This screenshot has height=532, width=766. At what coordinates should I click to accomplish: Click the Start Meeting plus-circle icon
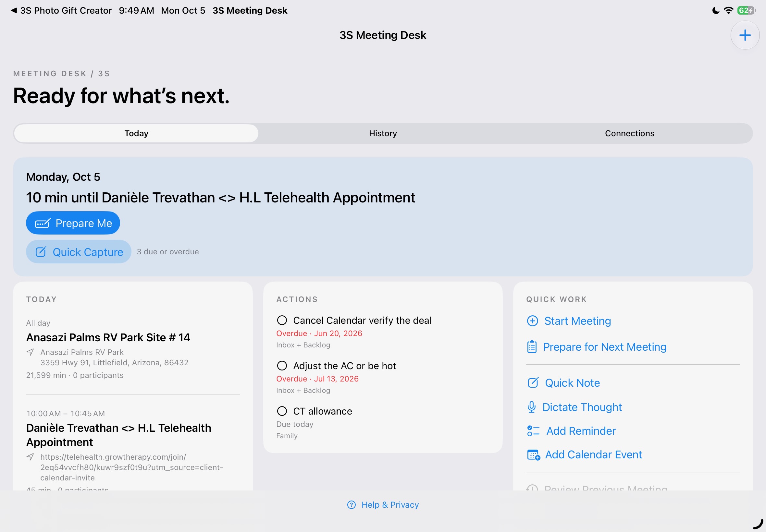coord(532,321)
